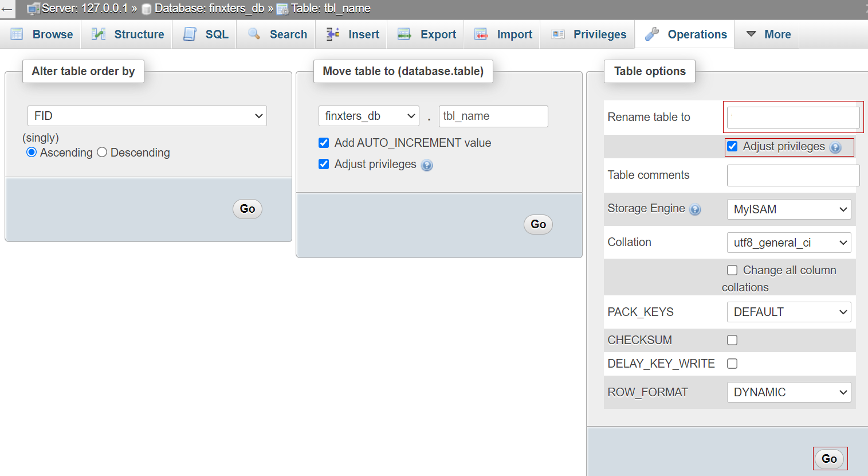
Task: Click the Import icon
Action: [481, 34]
